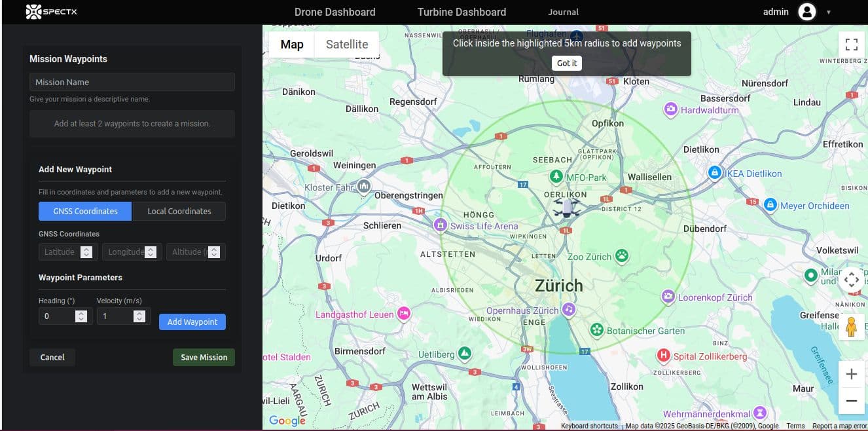Click the Mission Name input field
Viewport: 868px width, 431px height.
(132, 82)
